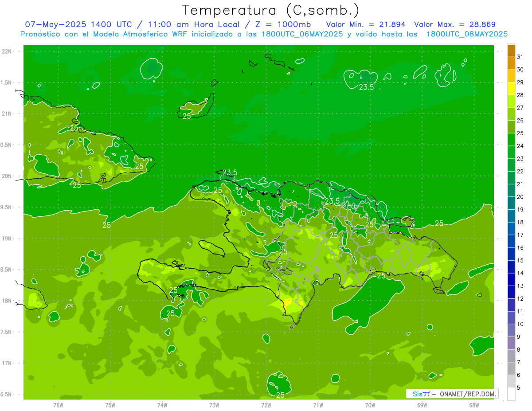Click the colorbar scale value "30"
Screen dimensions: 532x411
[520, 69]
